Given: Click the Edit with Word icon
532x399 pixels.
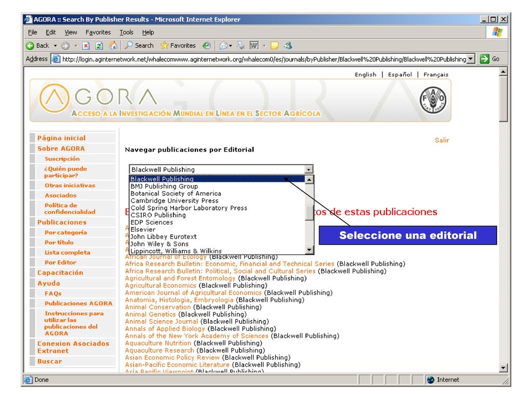Looking at the screenshot, I should click(254, 46).
